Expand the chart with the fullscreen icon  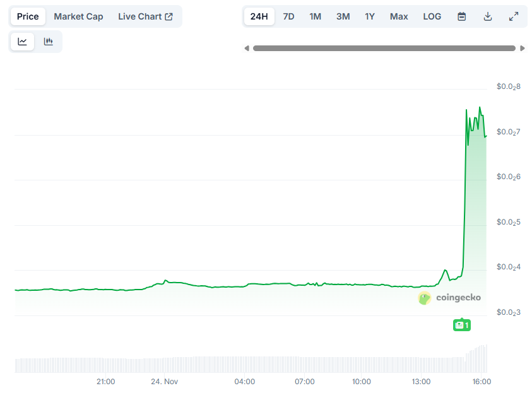513,16
